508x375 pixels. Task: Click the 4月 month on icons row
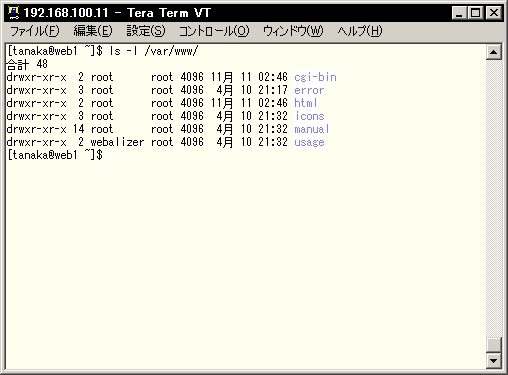(225, 116)
